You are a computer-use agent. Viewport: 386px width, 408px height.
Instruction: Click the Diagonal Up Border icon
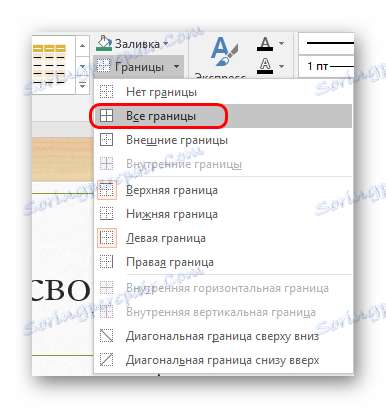coord(107,360)
